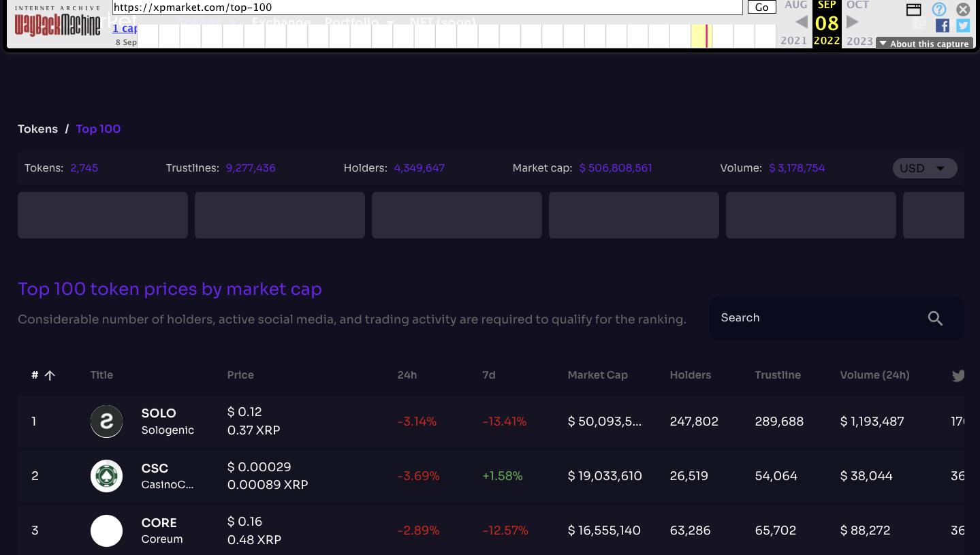Click the Wayback URL input field
Image resolution: width=980 pixels, height=555 pixels.
click(x=427, y=7)
